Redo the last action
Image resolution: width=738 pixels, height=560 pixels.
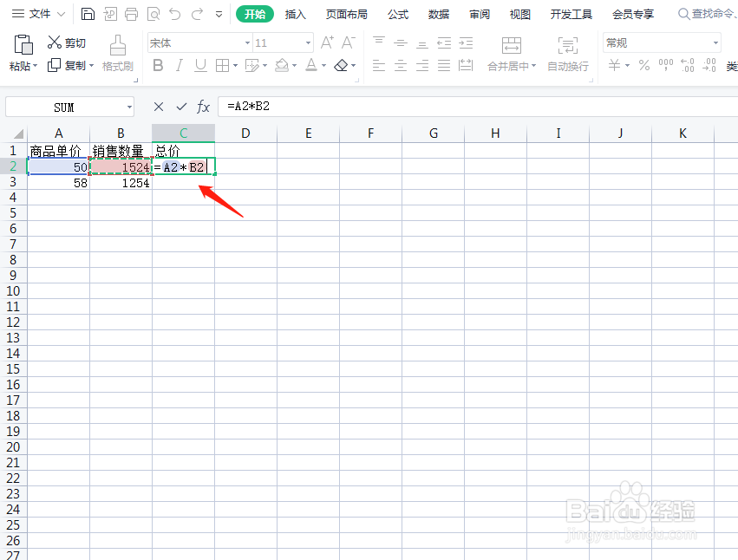click(197, 14)
